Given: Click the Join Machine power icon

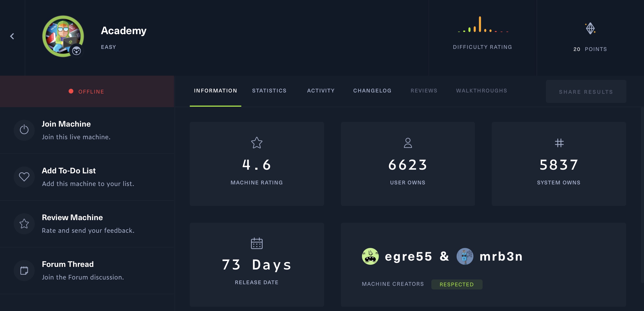Looking at the screenshot, I should [x=24, y=130].
